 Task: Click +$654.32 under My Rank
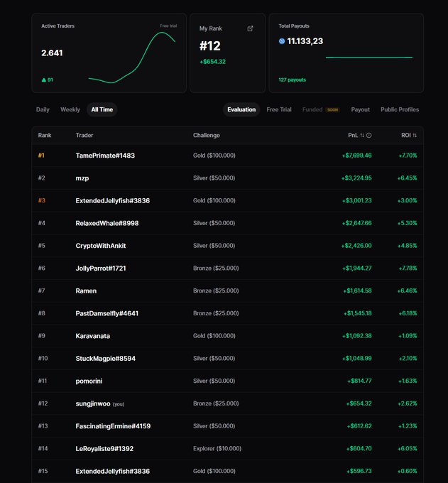point(212,62)
